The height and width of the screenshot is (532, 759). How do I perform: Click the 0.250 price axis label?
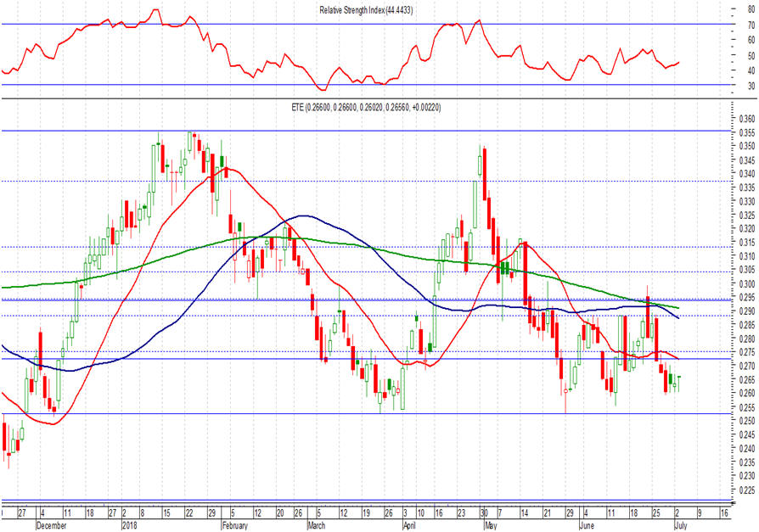click(x=747, y=421)
